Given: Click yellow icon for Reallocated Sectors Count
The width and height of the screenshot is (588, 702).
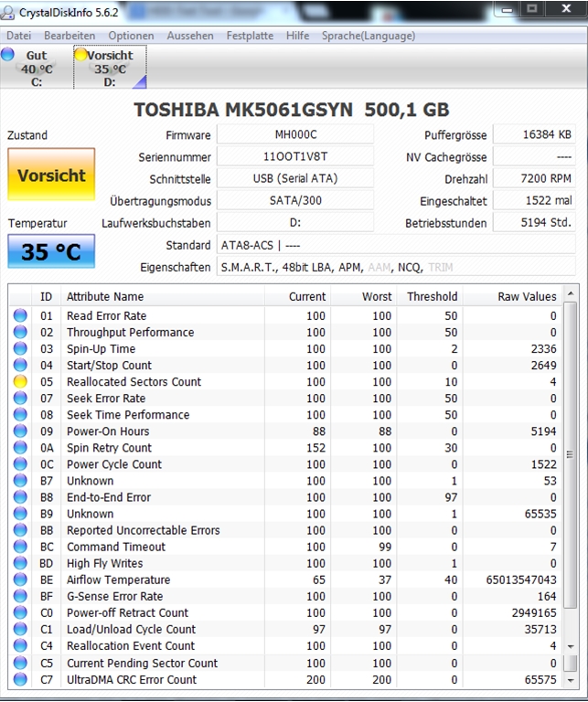Looking at the screenshot, I should coord(20,381).
